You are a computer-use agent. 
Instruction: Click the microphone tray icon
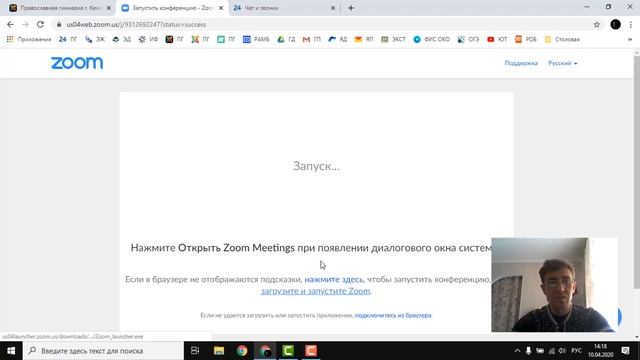pyautogui.click(x=528, y=351)
